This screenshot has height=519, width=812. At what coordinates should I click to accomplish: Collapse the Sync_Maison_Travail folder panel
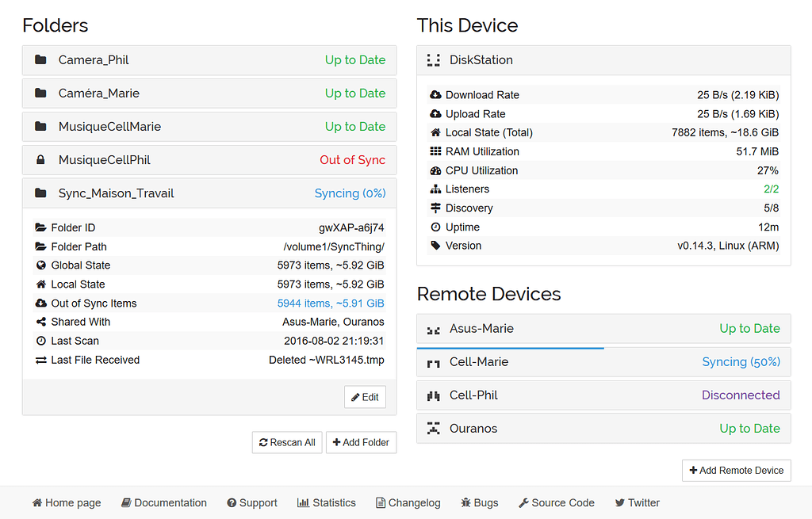point(209,193)
